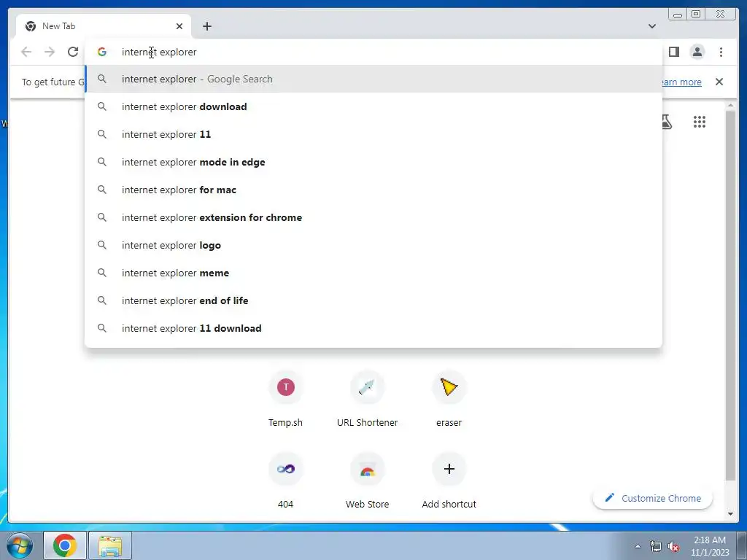Viewport: 747px width, 560px height.
Task: Open the user profile avatar
Action: pyautogui.click(x=697, y=52)
